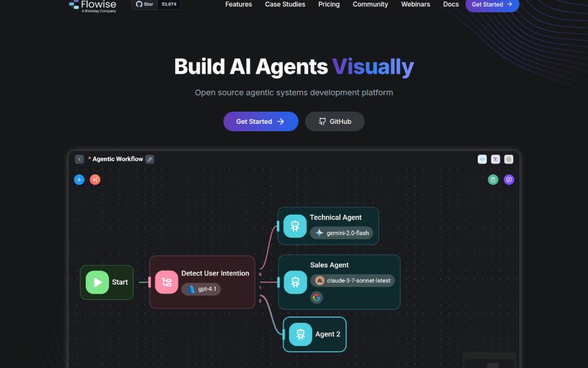Select the Technical Agent robot icon
Viewport: 588px width, 368px height.
[295, 226]
